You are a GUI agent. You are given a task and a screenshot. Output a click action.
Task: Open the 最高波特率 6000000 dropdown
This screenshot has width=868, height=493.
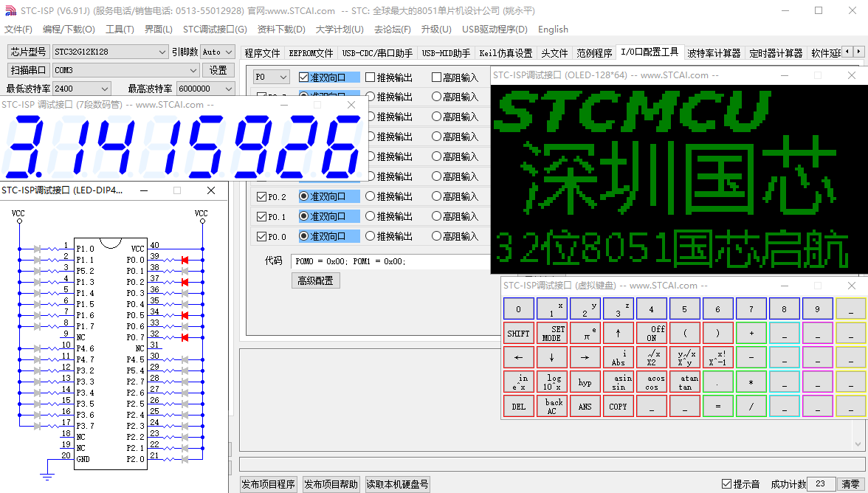[229, 89]
